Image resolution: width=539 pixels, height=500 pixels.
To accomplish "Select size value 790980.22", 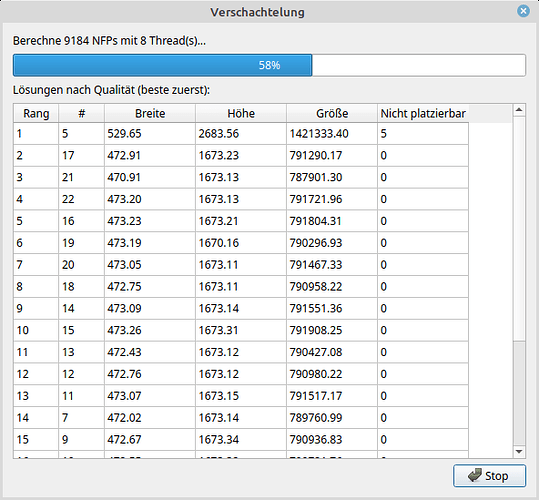I will point(332,374).
